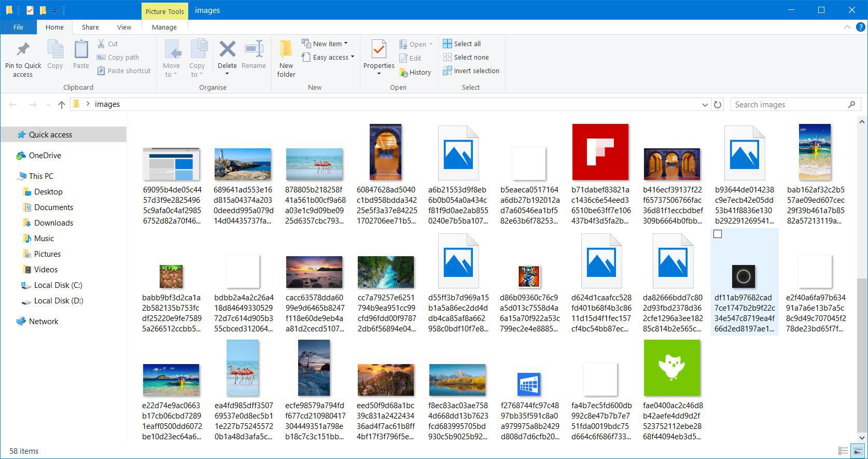Click Select all in the ribbon
868x459 pixels.
coord(462,44)
